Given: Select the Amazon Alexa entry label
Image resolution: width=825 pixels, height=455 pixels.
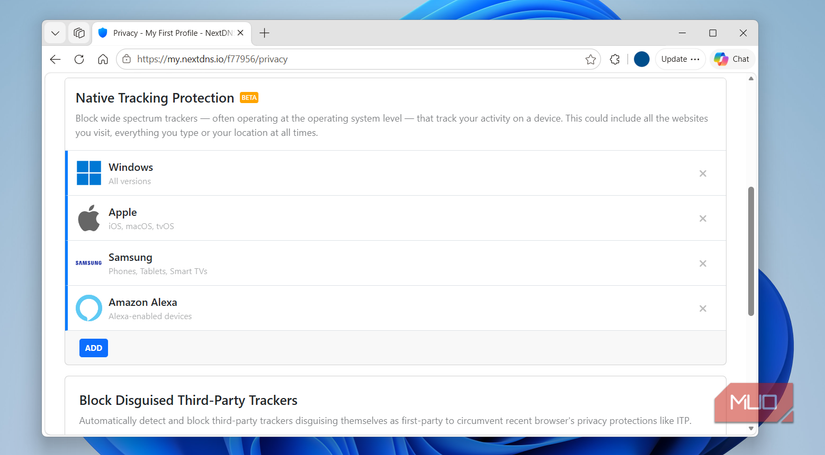Looking at the screenshot, I should [143, 302].
